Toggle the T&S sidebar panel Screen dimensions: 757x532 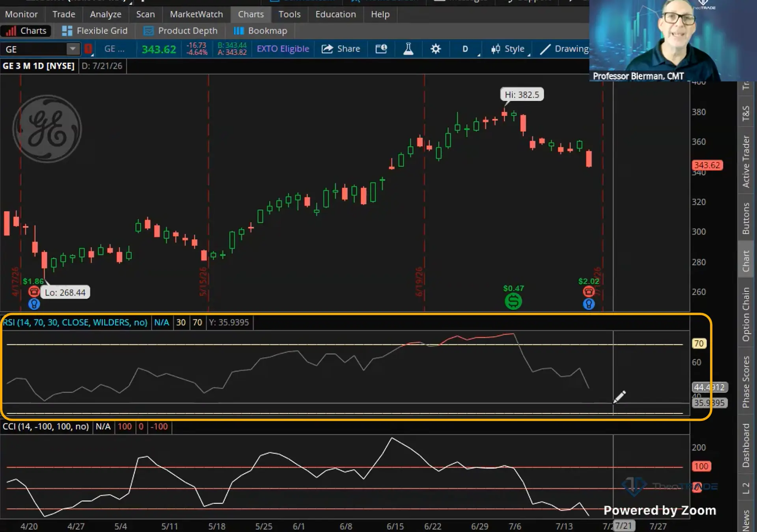[746, 113]
